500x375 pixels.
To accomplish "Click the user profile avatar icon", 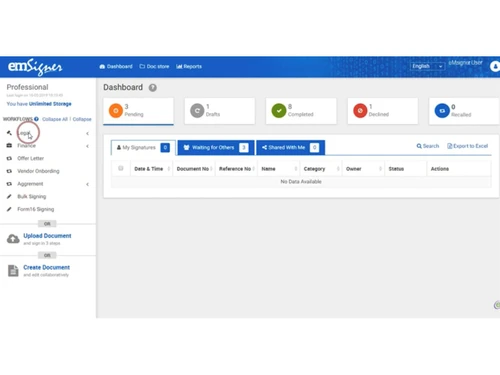I will pos(495,66).
